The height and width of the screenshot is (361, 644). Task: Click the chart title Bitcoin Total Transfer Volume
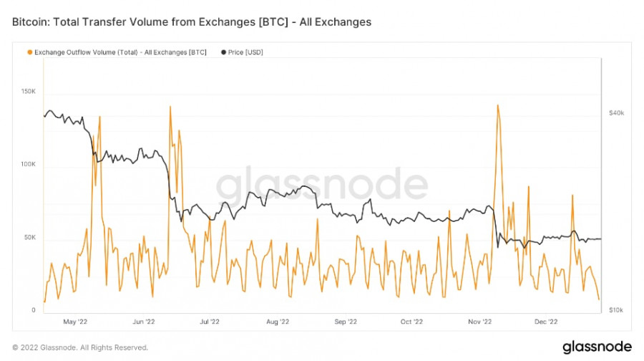point(192,22)
